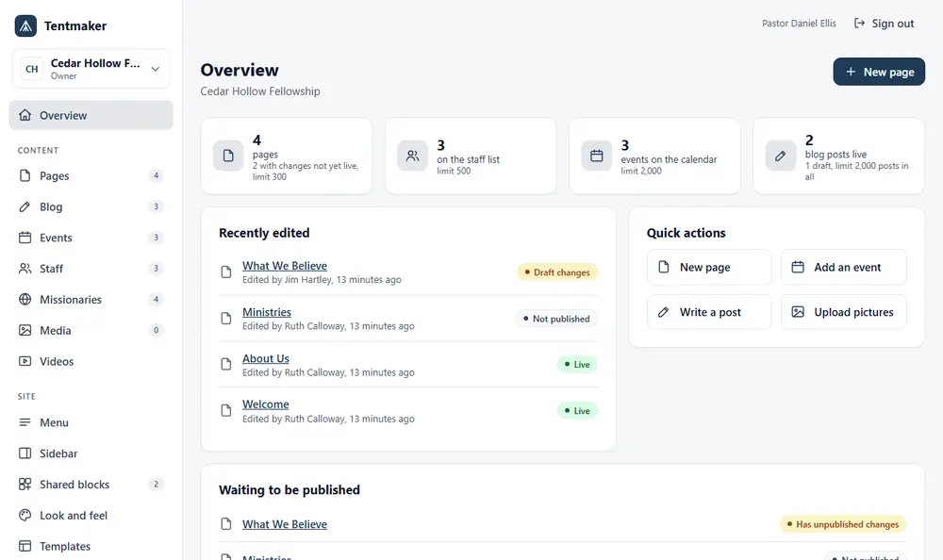Click the Not published badge beside Ministries
This screenshot has width=943, height=560.
tap(557, 319)
